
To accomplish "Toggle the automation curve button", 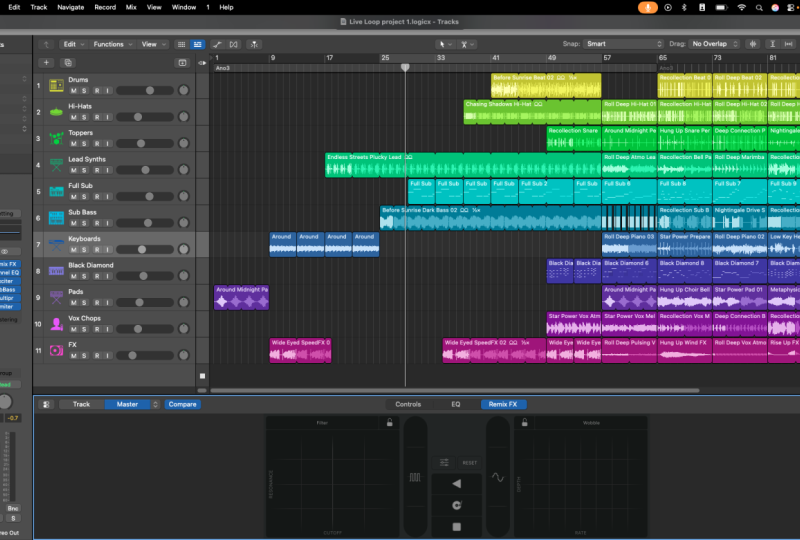I will point(217,44).
